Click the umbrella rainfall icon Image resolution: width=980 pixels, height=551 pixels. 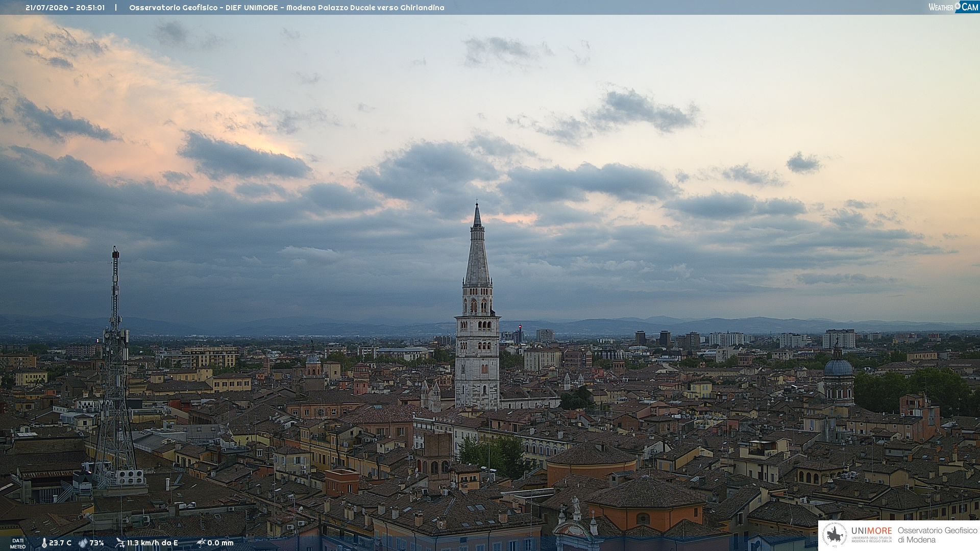pyautogui.click(x=201, y=543)
